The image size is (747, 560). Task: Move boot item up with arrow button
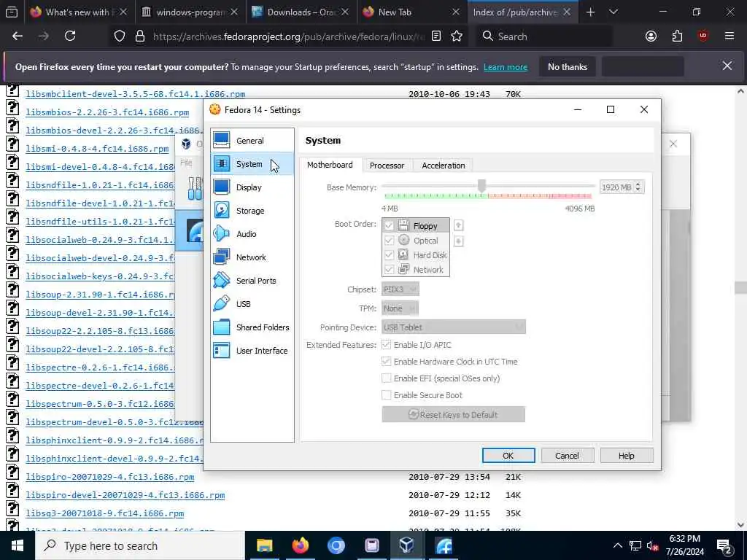coord(458,225)
